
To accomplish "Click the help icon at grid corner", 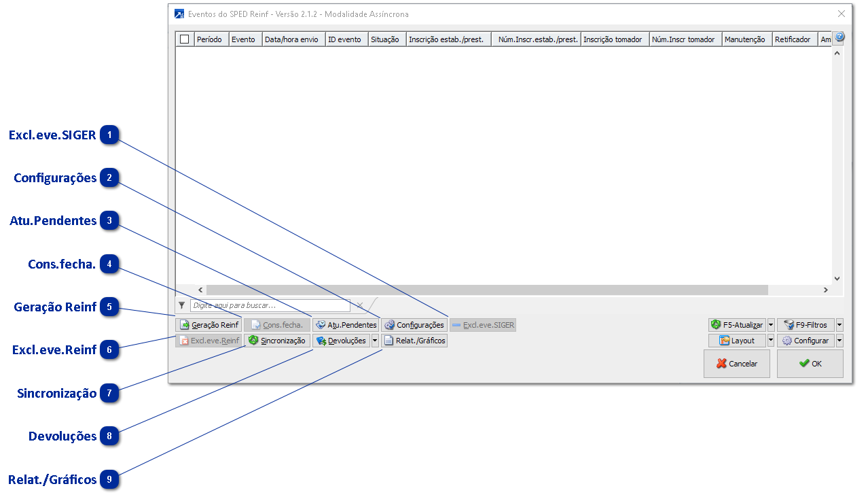I will pyautogui.click(x=839, y=37).
